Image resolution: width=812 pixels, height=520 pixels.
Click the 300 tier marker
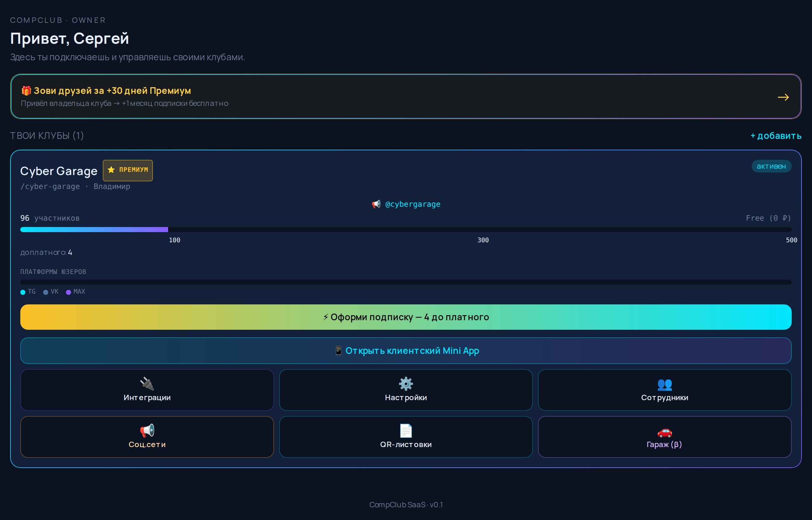483,240
